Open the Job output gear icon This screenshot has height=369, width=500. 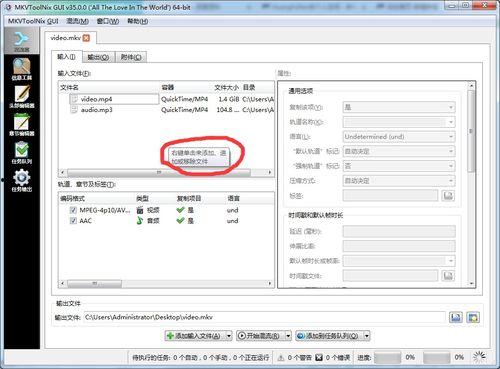coord(22,177)
